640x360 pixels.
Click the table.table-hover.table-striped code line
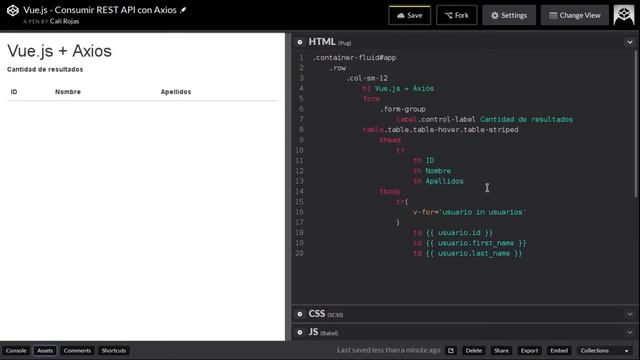click(440, 130)
